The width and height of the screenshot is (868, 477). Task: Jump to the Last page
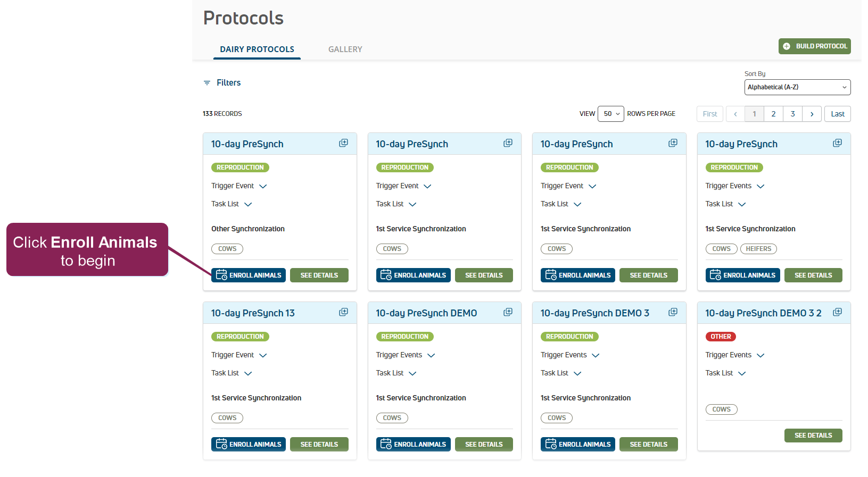coord(837,114)
